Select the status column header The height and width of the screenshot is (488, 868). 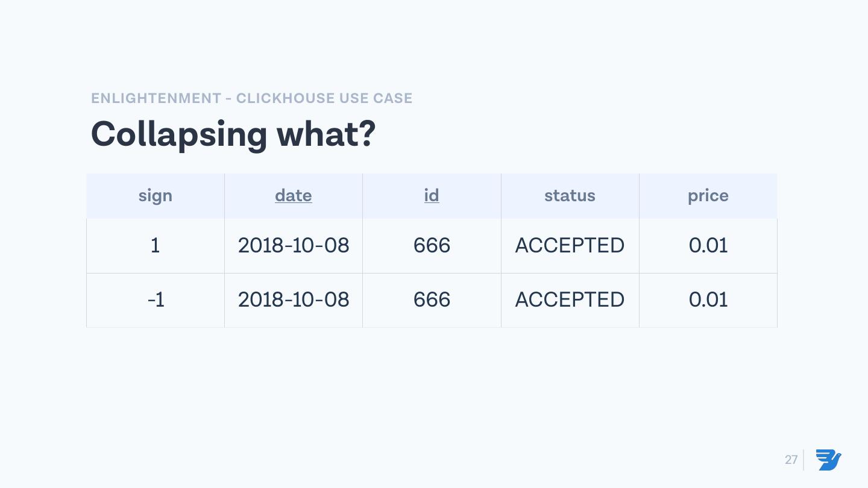570,196
